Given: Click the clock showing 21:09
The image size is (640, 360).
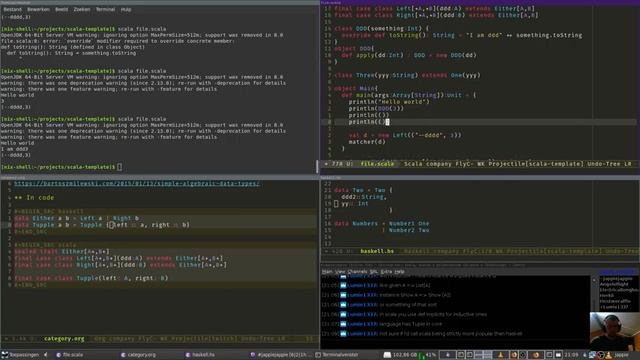Looking at the screenshot, I should pos(571,355).
